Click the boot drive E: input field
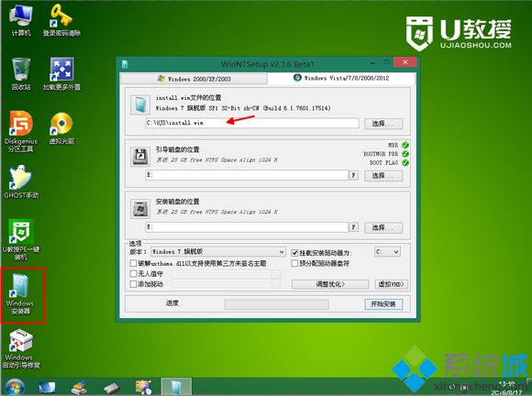 (247, 175)
